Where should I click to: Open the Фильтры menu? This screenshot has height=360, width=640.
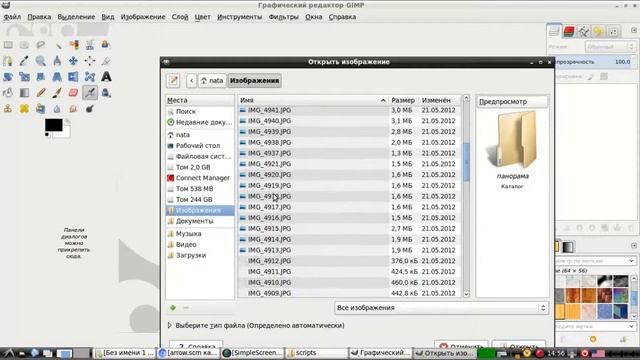point(284,17)
